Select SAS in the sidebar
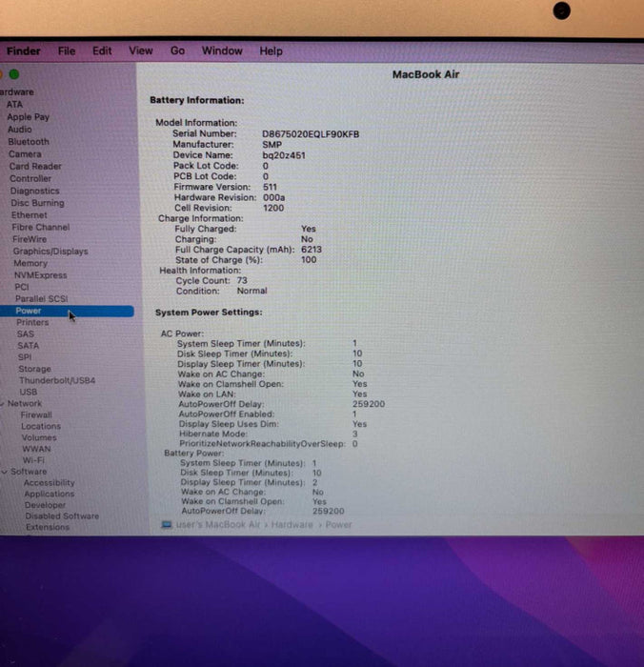Screen dimensions: 644x667 click(x=25, y=333)
